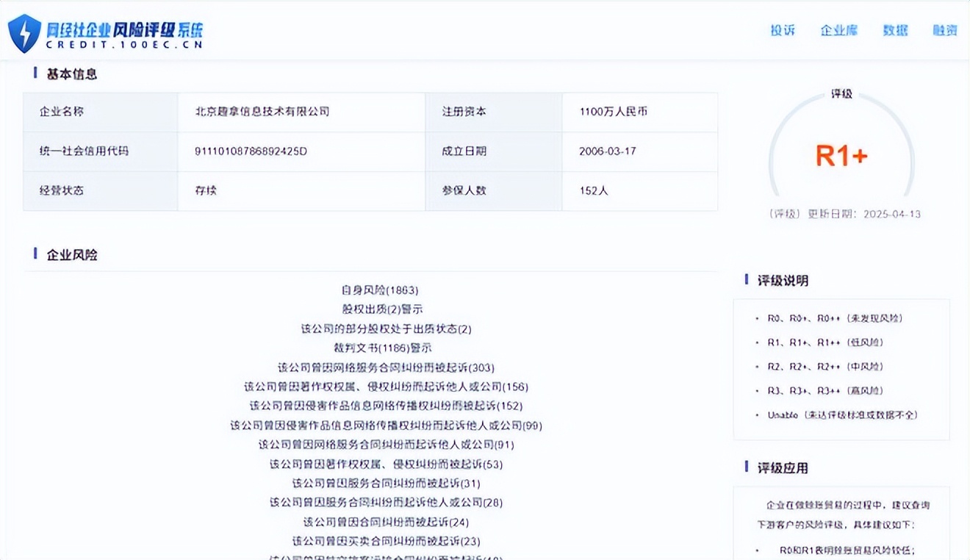Select the rating update date 2025-04-13
Viewport: 970px width, 560px height.
click(x=892, y=215)
